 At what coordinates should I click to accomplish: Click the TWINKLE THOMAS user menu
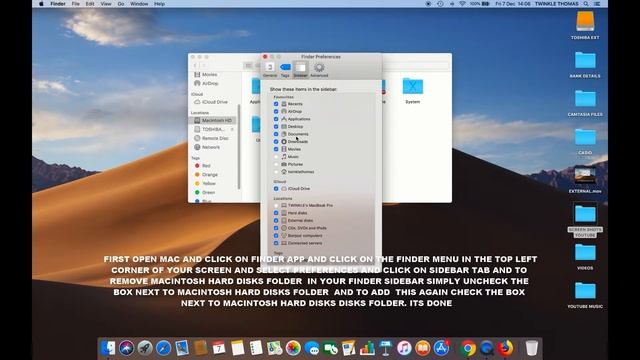[556, 4]
